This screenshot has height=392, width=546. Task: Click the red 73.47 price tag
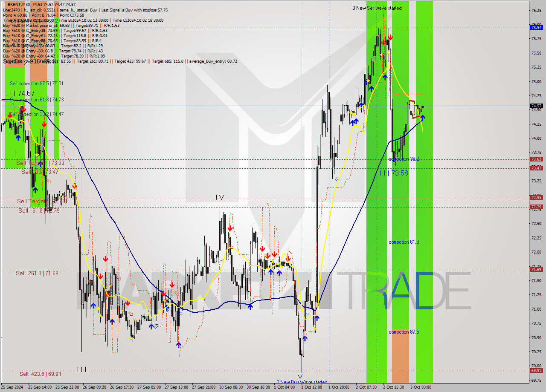click(536, 168)
